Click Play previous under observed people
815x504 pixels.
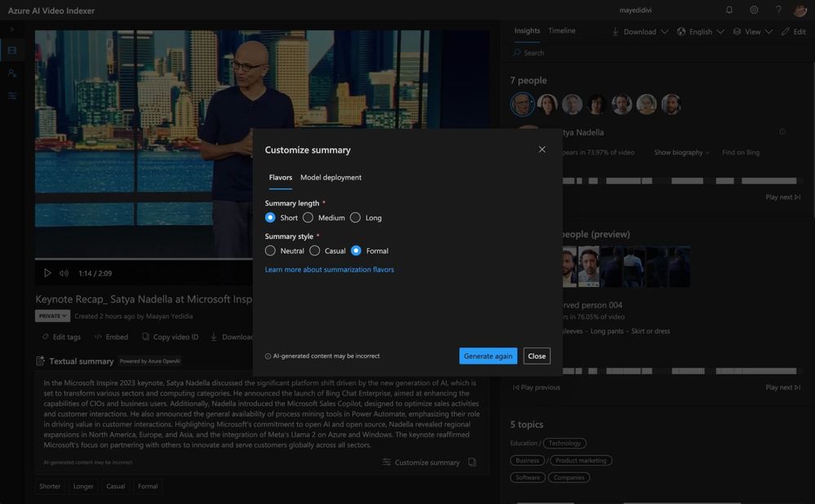[537, 387]
